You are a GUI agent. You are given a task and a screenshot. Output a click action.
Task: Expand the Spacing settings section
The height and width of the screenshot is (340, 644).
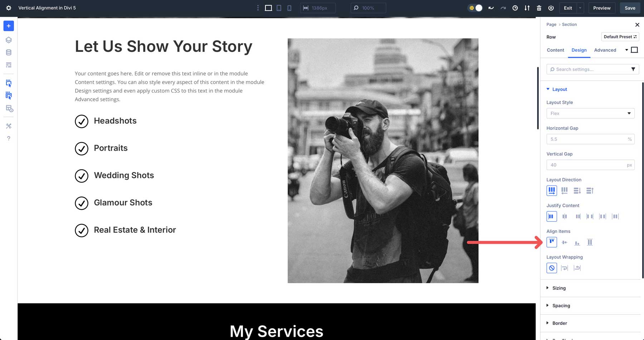click(561, 305)
